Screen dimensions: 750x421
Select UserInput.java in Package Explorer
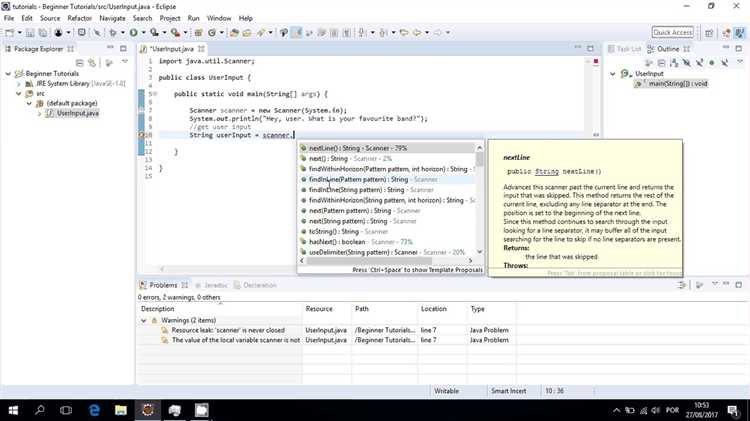[x=77, y=113]
